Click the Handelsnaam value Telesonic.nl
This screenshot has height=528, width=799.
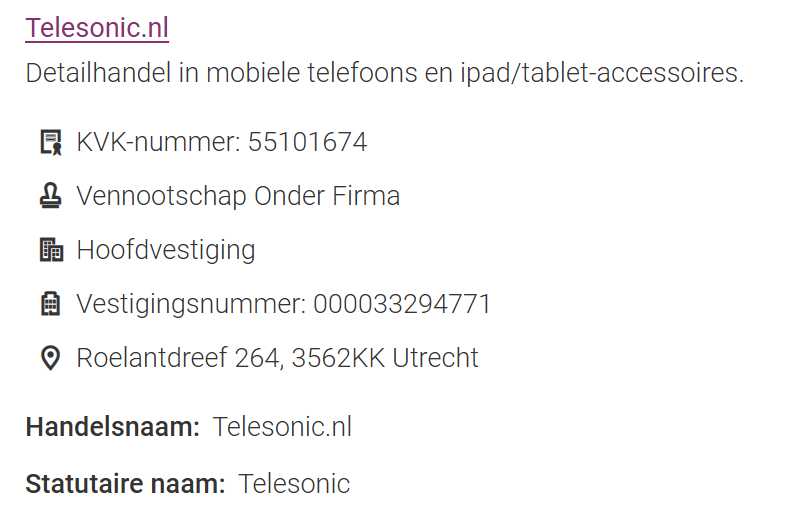[x=282, y=428]
